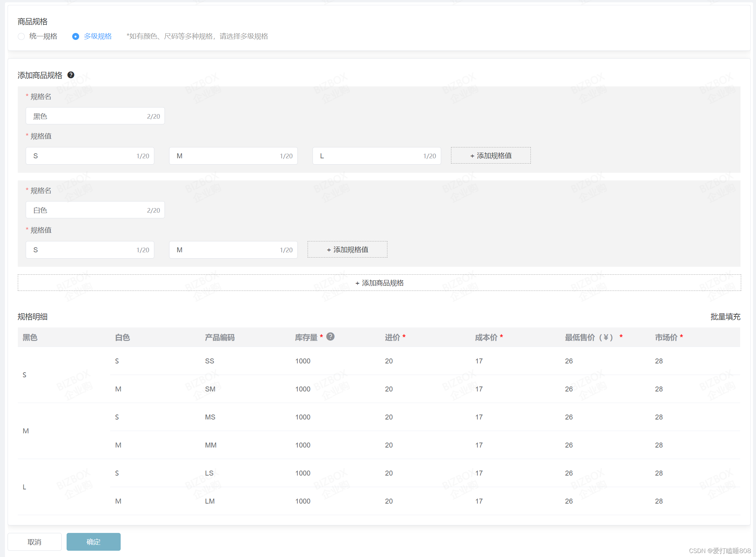Click the L spec value input under 黑色
This screenshot has height=557, width=756.
pos(377,156)
